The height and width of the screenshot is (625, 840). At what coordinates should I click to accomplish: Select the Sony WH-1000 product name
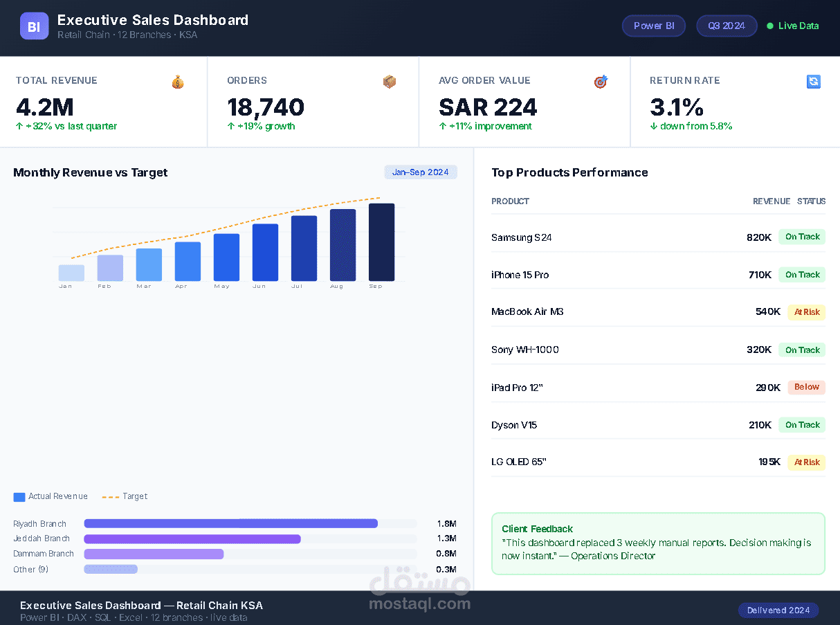[x=525, y=350]
